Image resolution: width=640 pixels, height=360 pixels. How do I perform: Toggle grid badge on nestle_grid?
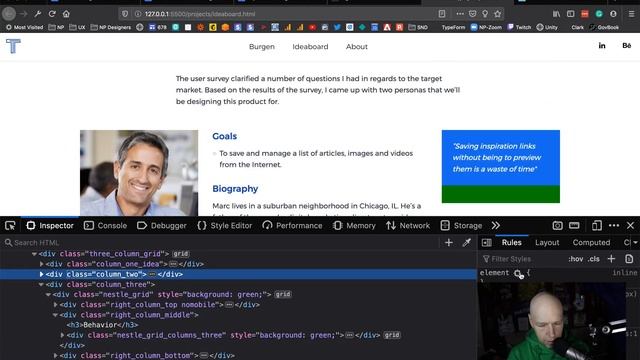(282, 294)
